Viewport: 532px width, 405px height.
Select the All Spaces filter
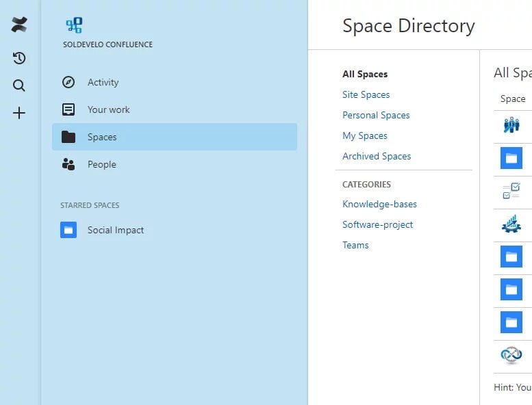pyautogui.click(x=365, y=74)
